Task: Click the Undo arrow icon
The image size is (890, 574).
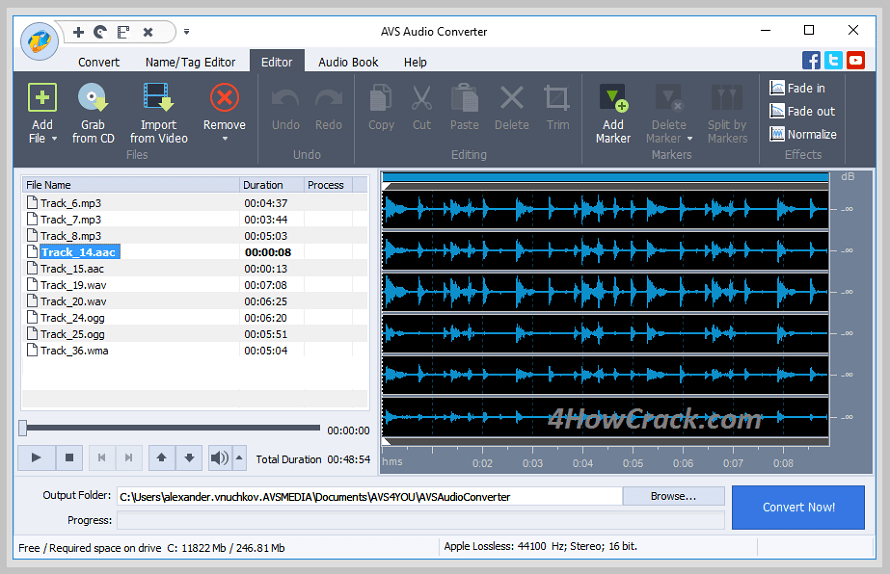Action: pyautogui.click(x=285, y=98)
